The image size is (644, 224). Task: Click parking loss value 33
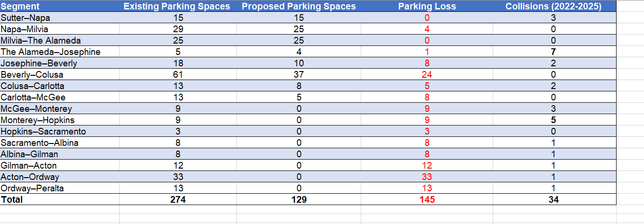(x=427, y=177)
